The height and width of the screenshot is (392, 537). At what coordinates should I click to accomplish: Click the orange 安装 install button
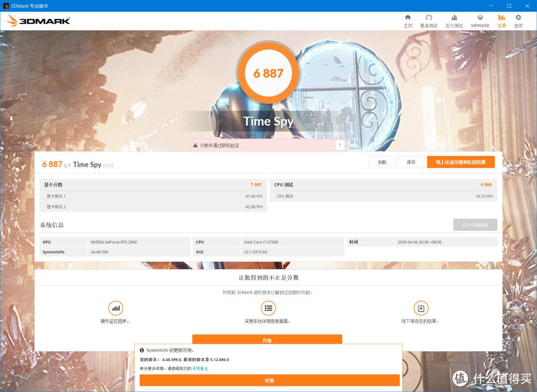[269, 381]
